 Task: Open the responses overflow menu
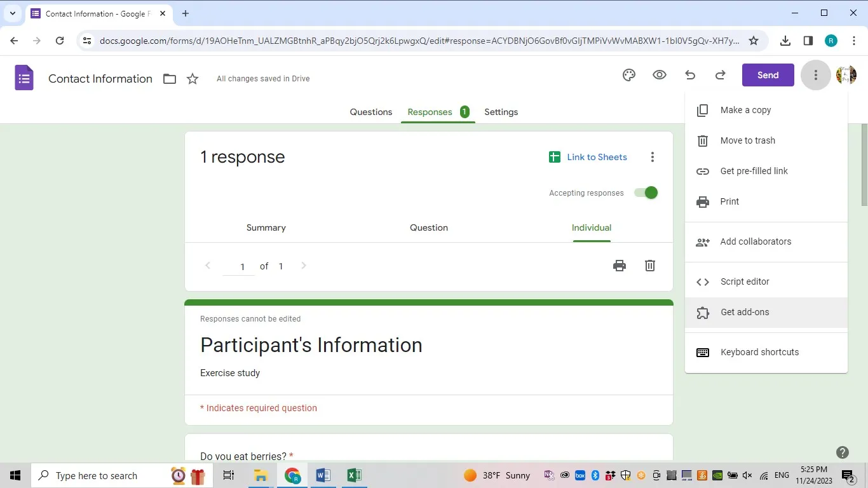tap(652, 157)
